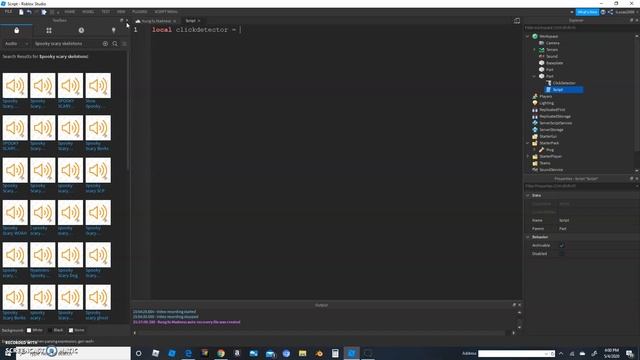This screenshot has height=360, width=640.
Task: Select ReplicatedFirst in Explorer
Action: point(552,109)
